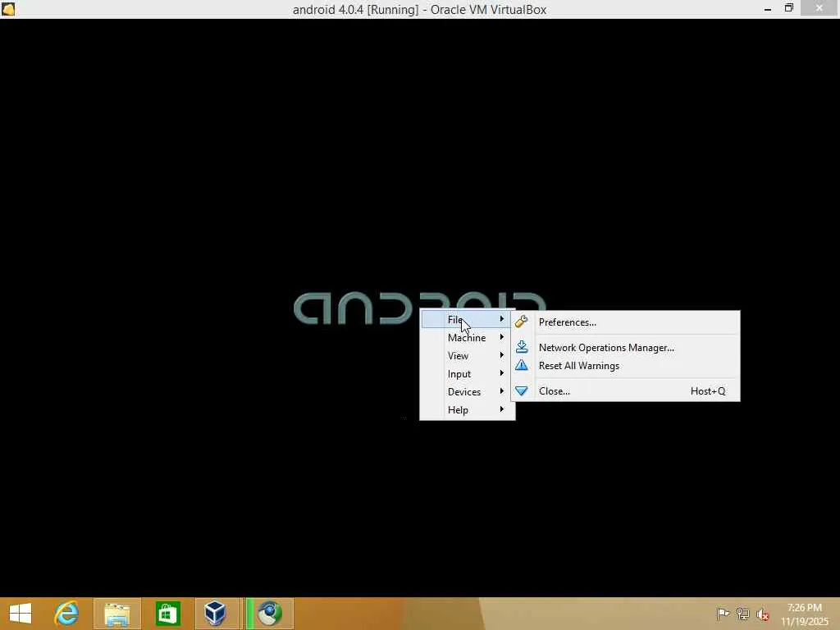Image resolution: width=840 pixels, height=630 pixels.
Task: Restore down the VirtualBox window
Action: point(788,8)
